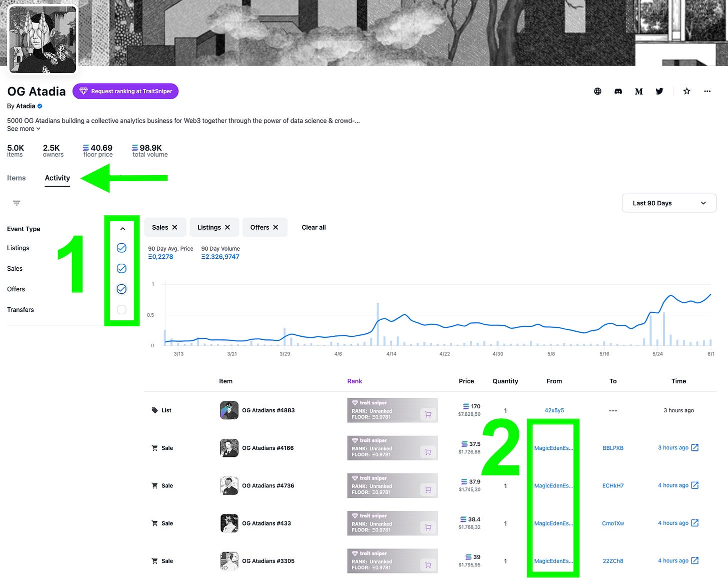Click the cart icon for OG Atadians #4736

(x=428, y=489)
